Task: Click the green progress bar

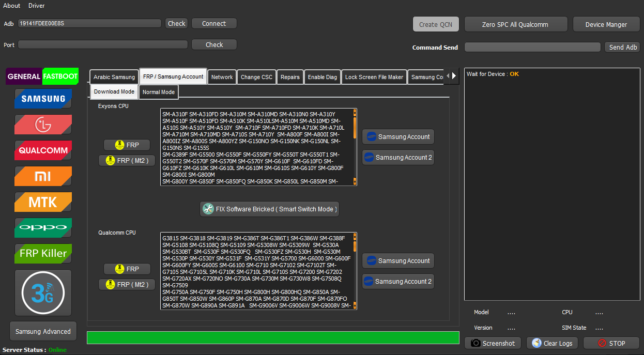Action: [273, 338]
